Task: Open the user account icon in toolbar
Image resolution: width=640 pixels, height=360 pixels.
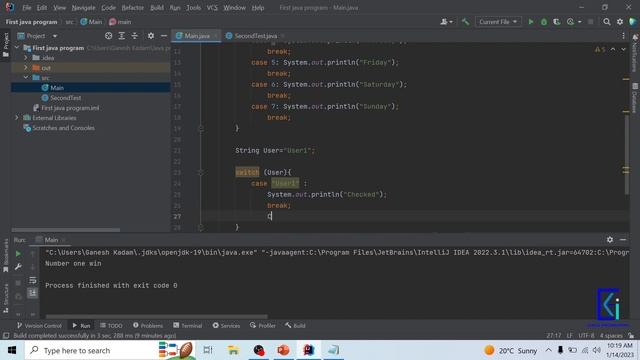Action: [x=444, y=22]
